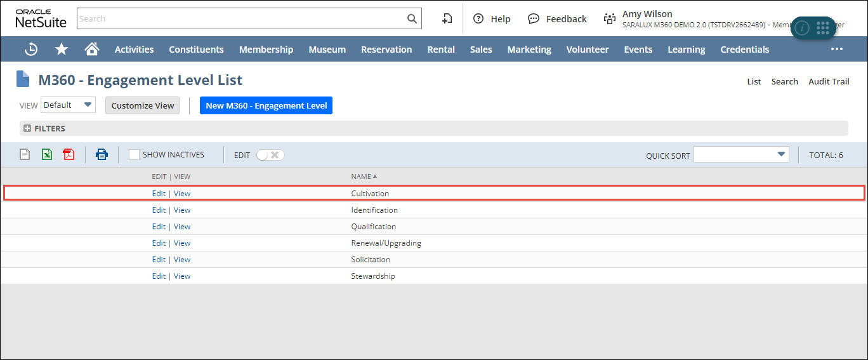Image resolution: width=868 pixels, height=360 pixels.
Task: Export list to Excel icon
Action: pos(47,154)
